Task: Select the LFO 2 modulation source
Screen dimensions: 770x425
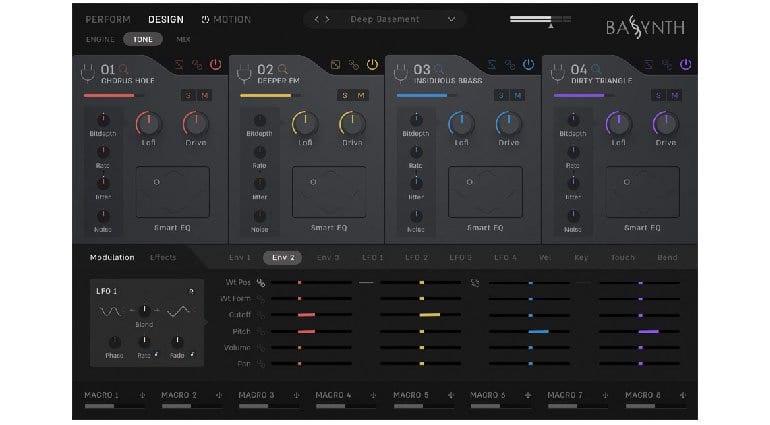Action: coord(416,257)
